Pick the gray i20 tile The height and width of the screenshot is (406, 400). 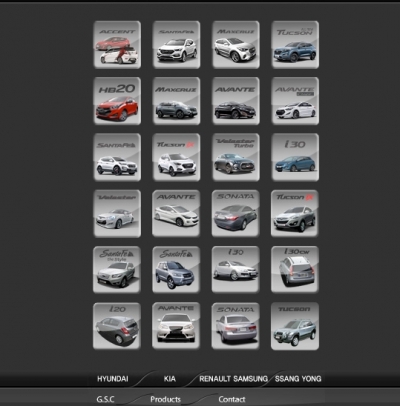[117, 326]
